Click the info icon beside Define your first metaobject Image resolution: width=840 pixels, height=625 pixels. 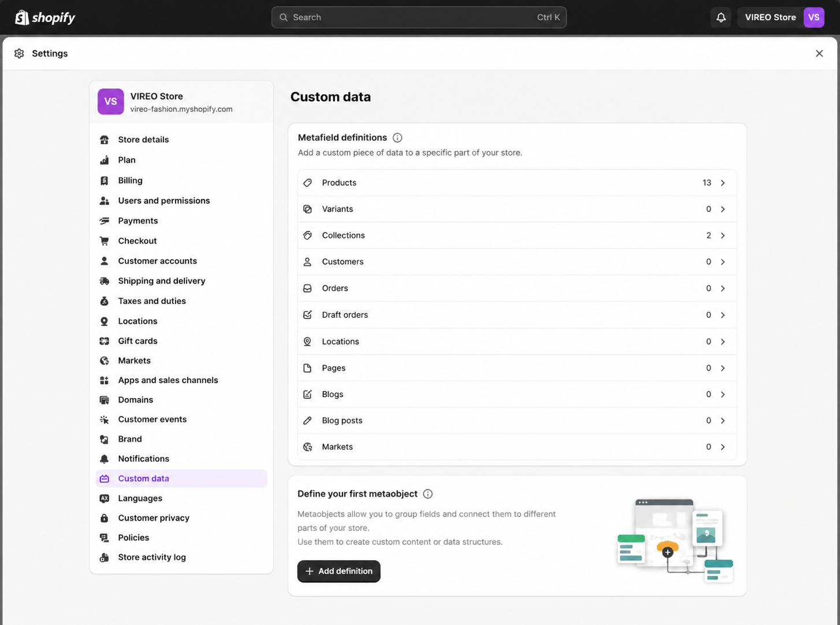428,494
